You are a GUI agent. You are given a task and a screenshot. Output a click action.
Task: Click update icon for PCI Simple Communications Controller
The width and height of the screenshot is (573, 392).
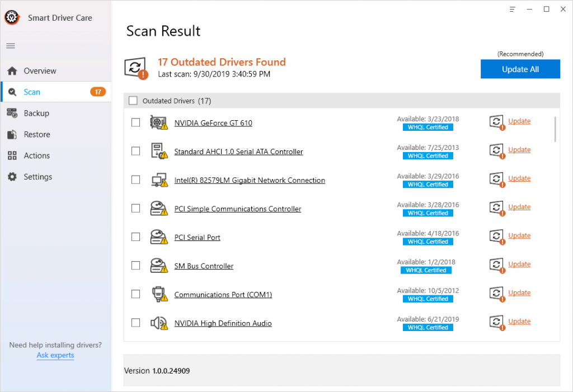pyautogui.click(x=497, y=208)
